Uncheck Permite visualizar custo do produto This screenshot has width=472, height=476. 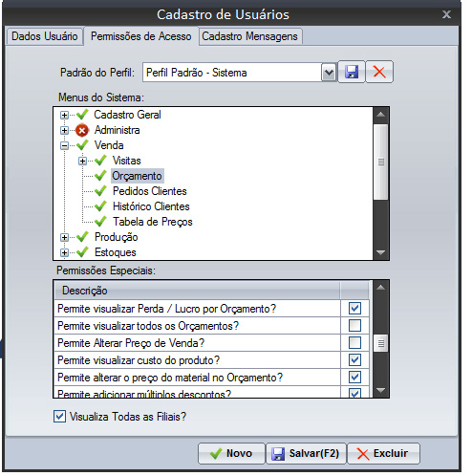(354, 360)
